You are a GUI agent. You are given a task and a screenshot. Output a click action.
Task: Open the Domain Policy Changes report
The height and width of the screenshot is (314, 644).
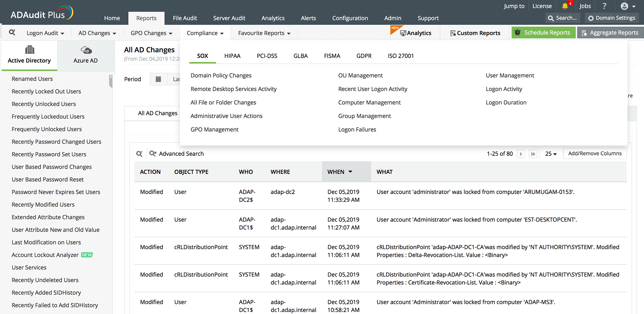(221, 75)
